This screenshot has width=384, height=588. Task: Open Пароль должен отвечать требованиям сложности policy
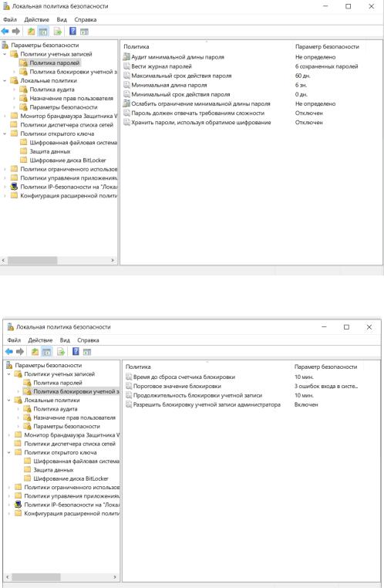(198, 113)
